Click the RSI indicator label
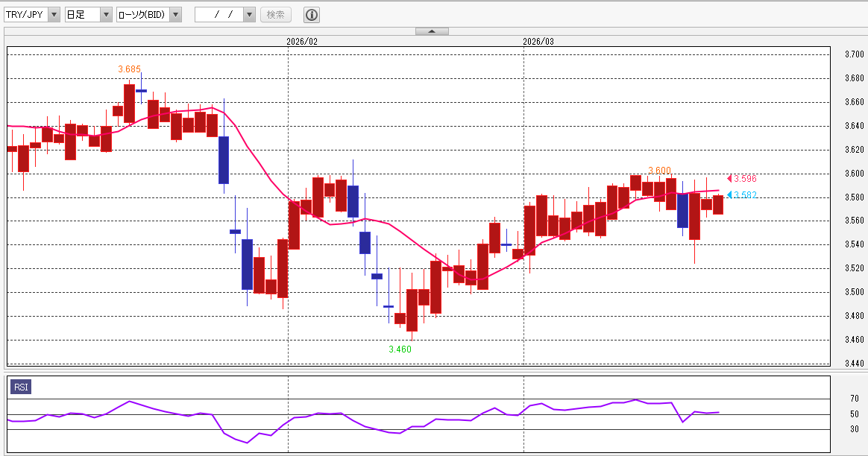Image resolution: width=868 pixels, height=456 pixels. click(21, 387)
